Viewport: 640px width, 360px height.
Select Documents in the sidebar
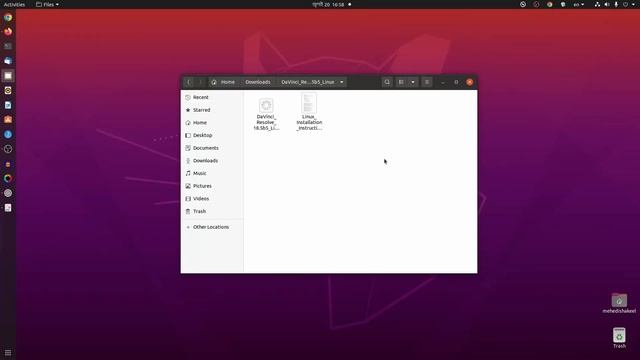tap(212, 148)
